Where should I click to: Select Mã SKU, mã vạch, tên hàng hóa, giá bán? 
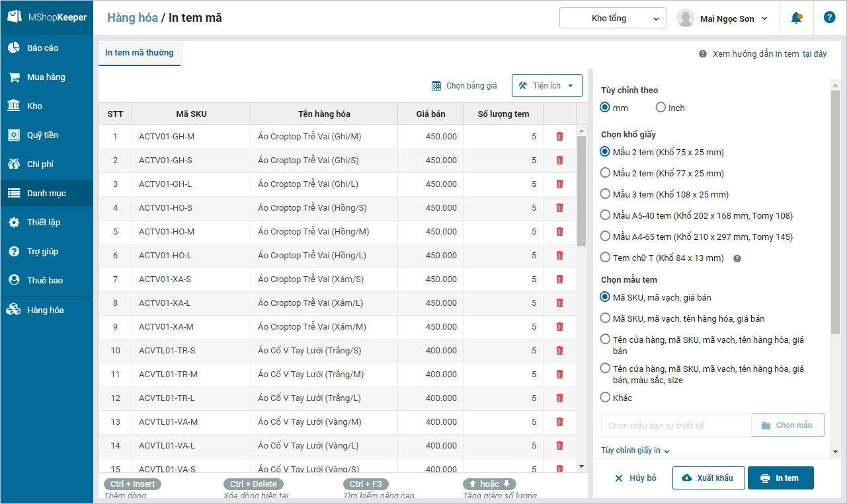605,318
